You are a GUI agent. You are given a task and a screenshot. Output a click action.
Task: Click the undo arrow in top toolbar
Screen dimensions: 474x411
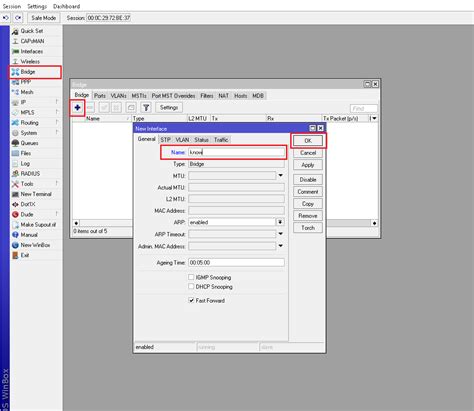pyautogui.click(x=6, y=18)
